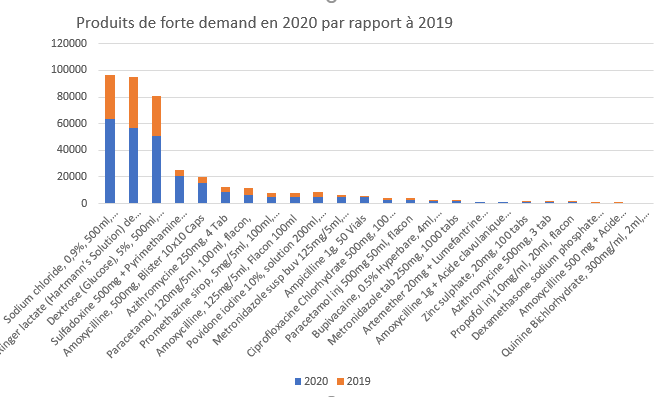The height and width of the screenshot is (397, 660).
Task: Select the Azithromycine 250mg bar
Action: pos(226,195)
